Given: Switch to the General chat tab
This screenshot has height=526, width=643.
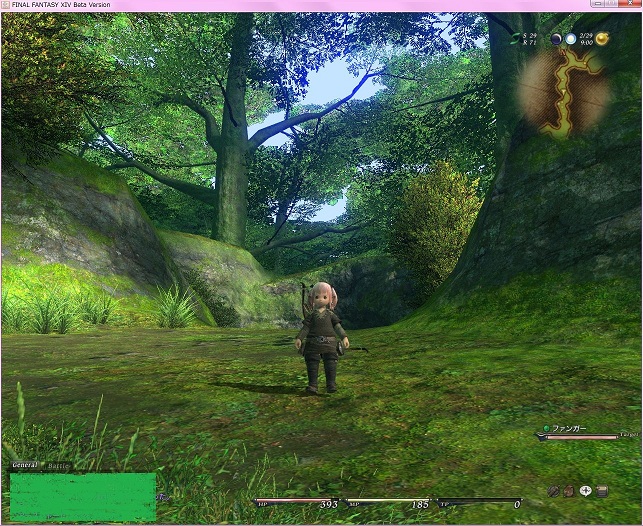Looking at the screenshot, I should pyautogui.click(x=25, y=465).
